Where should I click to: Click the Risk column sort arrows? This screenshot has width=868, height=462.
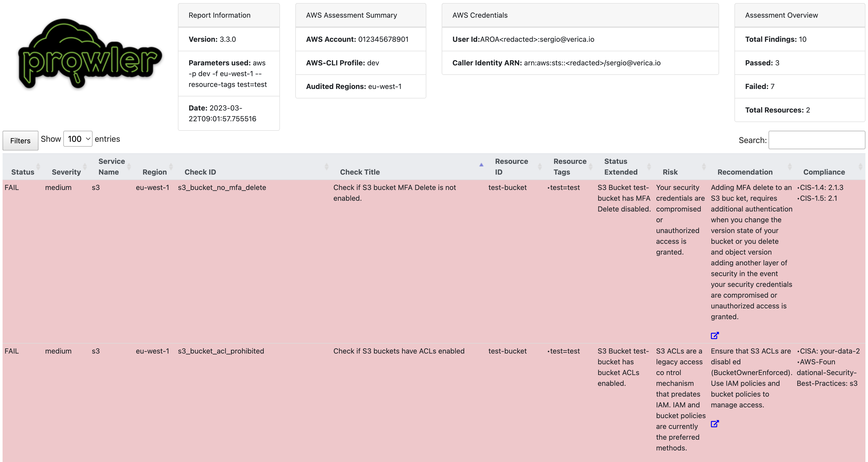[x=704, y=166]
